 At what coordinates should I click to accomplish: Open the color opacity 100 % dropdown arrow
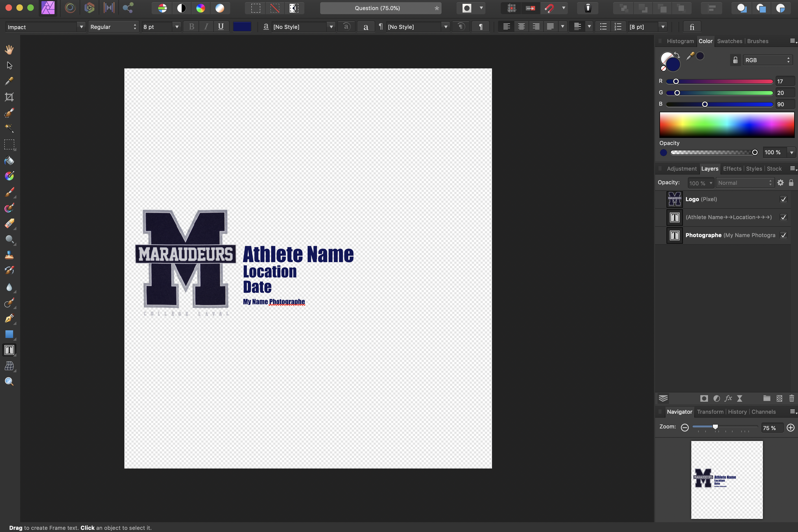791,153
